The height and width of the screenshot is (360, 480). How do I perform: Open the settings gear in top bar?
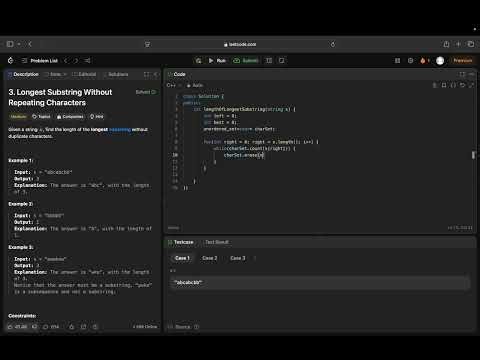coord(410,60)
